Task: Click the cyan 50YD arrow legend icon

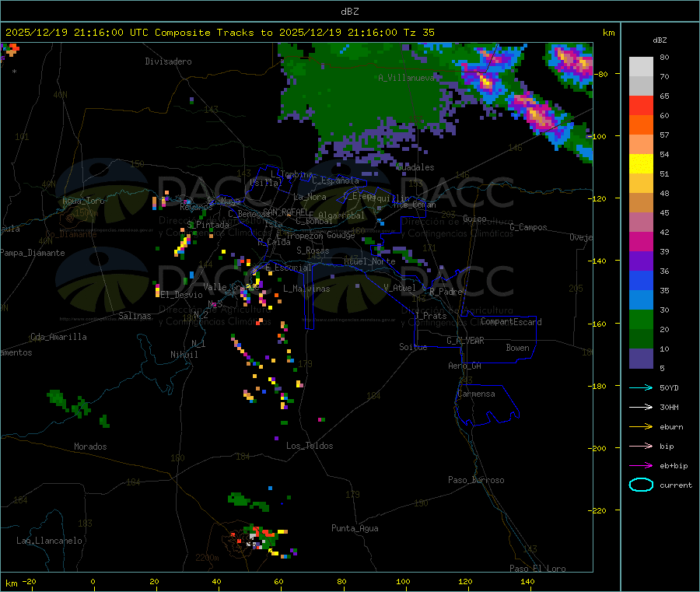Action: 641,387
